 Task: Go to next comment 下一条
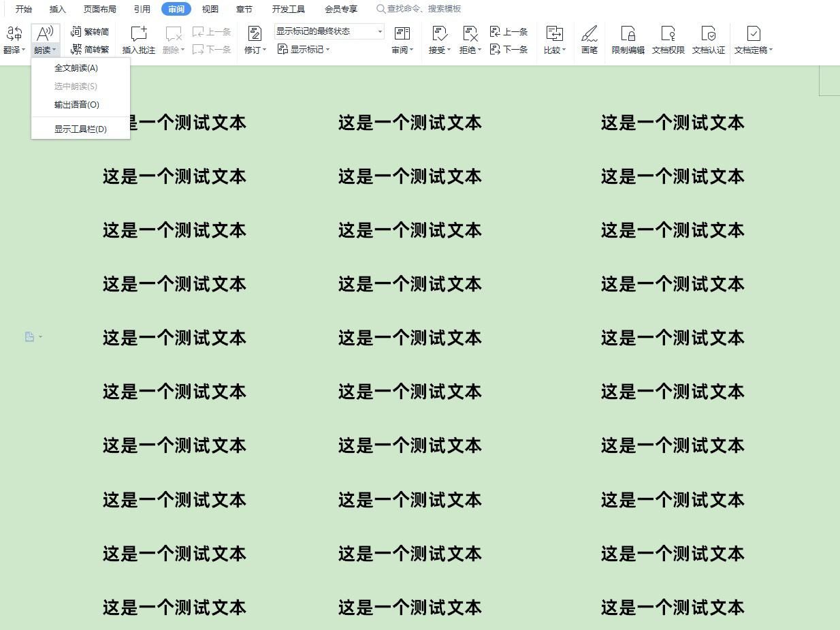[212, 50]
